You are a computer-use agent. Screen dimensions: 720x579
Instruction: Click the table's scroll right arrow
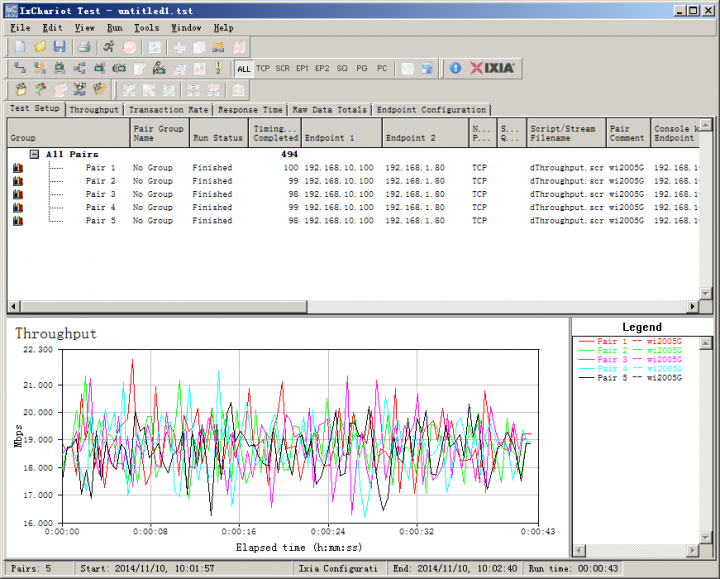(x=692, y=306)
